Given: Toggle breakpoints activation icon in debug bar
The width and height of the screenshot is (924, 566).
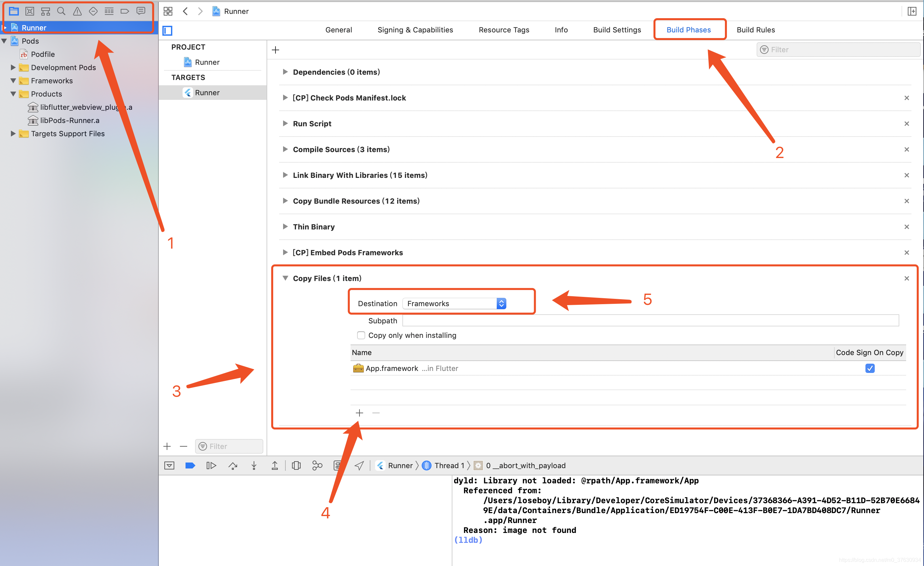Looking at the screenshot, I should [x=190, y=465].
